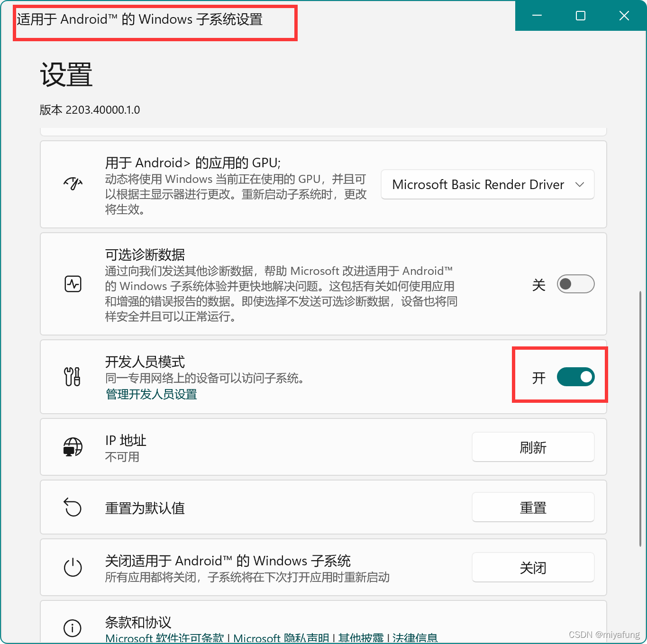
Task: Click the IP address globe icon
Action: click(73, 447)
